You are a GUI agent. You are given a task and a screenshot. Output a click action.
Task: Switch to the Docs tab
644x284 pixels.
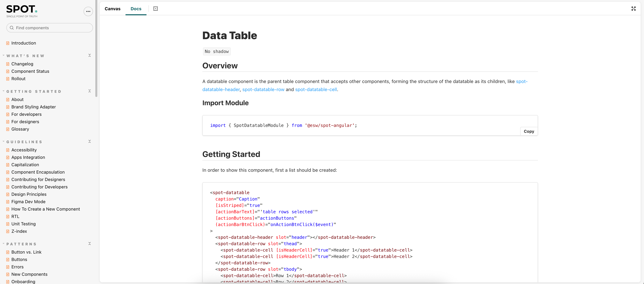click(136, 9)
